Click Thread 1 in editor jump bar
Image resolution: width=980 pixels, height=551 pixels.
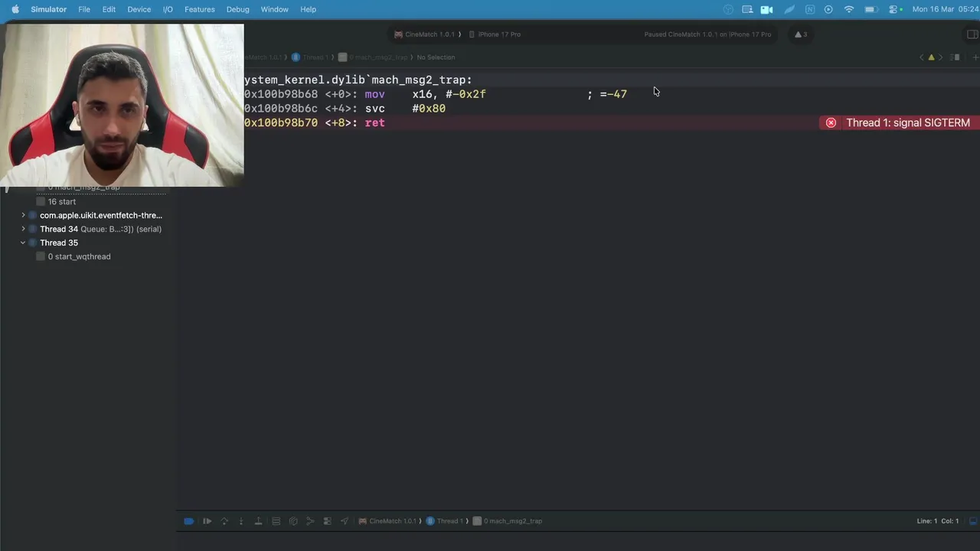pos(310,57)
